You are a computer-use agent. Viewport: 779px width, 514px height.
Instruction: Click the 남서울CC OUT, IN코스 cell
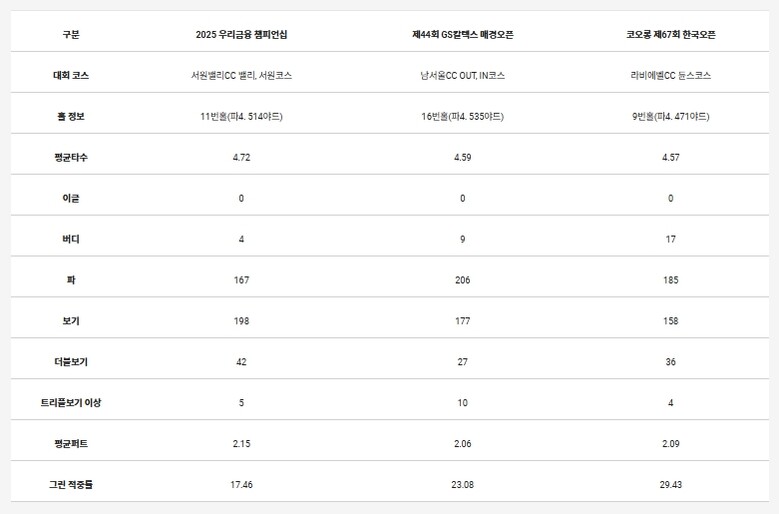coord(462,75)
